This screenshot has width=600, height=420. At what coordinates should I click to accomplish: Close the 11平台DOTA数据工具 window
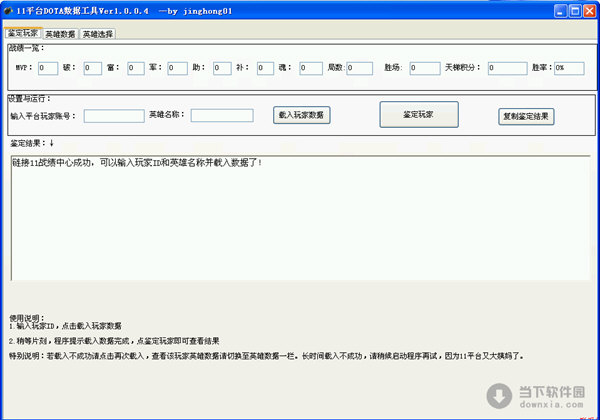point(589,11)
